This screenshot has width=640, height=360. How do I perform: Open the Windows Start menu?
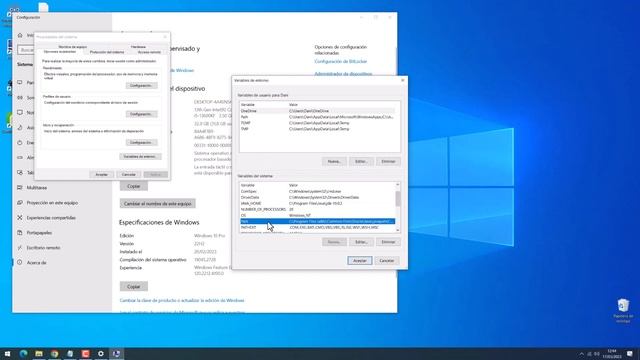[x=7, y=353]
